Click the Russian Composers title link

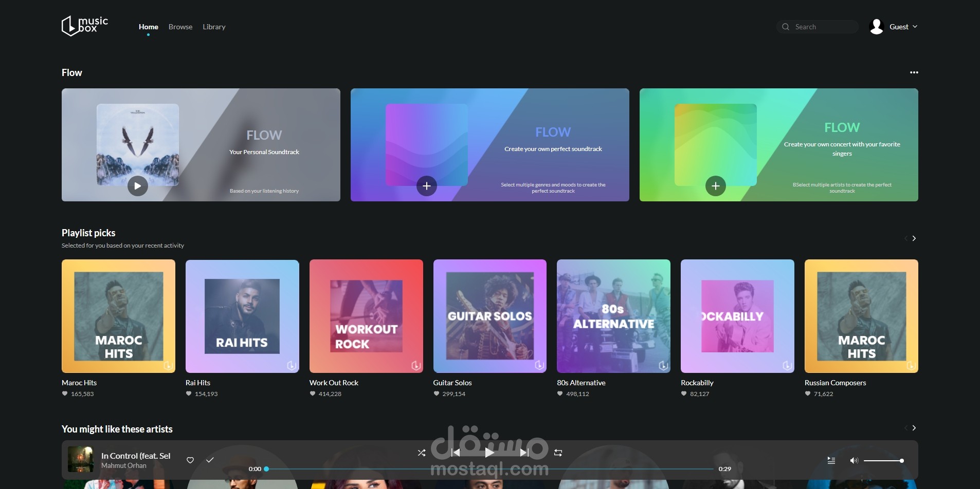(x=835, y=383)
